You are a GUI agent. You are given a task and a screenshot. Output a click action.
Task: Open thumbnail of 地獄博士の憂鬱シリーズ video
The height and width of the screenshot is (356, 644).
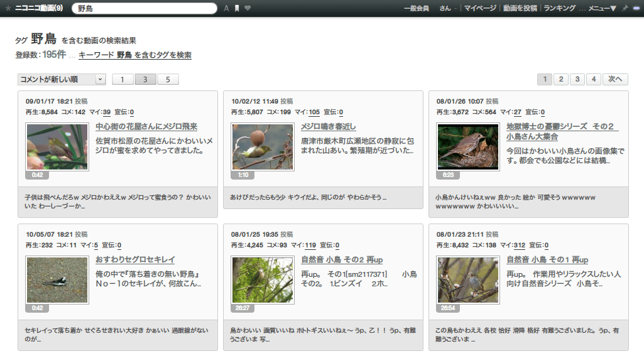coord(468,147)
